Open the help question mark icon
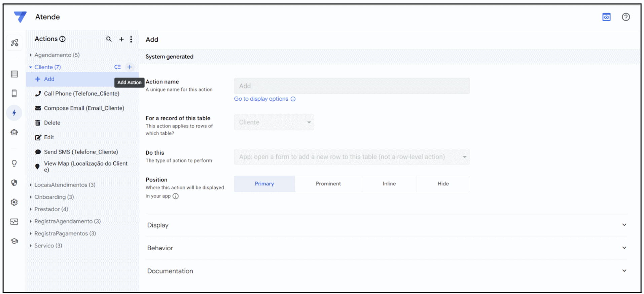This screenshot has width=644, height=294. pyautogui.click(x=625, y=17)
